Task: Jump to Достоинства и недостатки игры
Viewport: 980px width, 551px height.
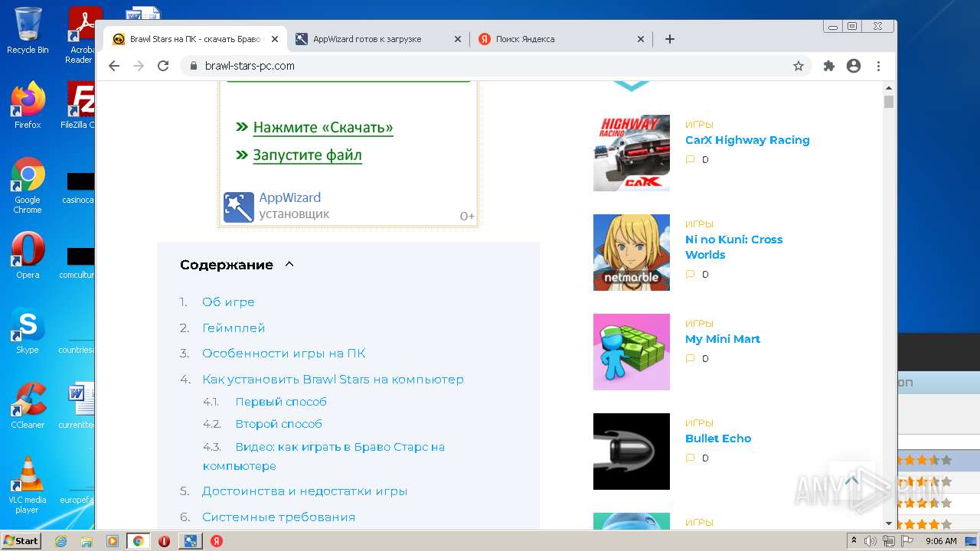Action: pyautogui.click(x=305, y=491)
